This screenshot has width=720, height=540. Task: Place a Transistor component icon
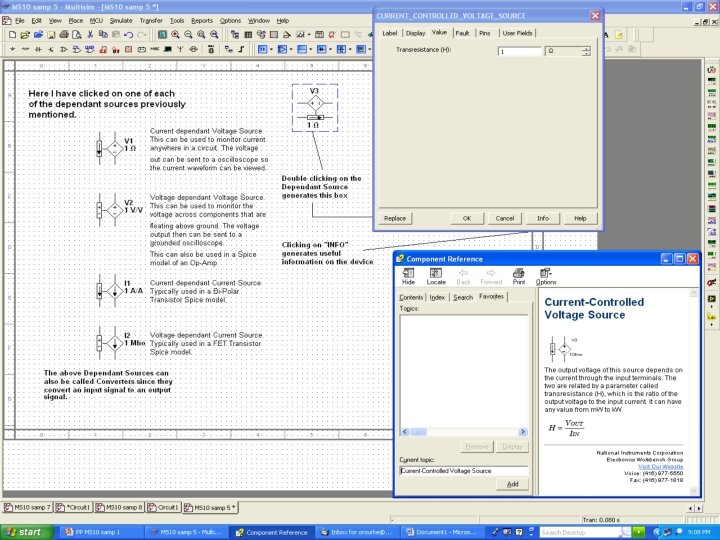(x=51, y=49)
